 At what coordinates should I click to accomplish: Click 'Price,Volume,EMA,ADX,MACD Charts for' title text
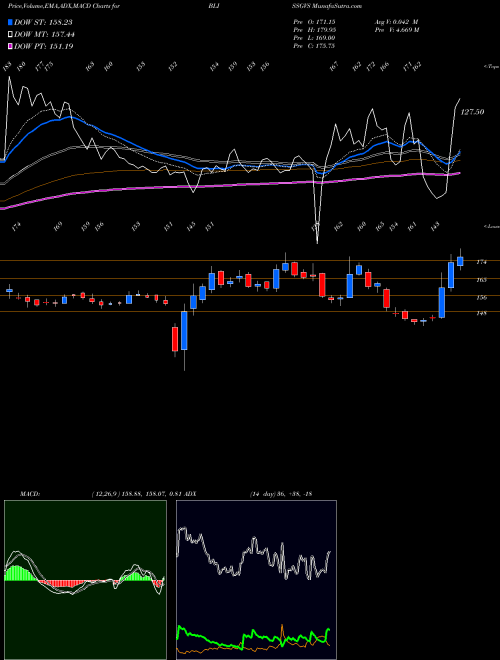coord(64,6)
